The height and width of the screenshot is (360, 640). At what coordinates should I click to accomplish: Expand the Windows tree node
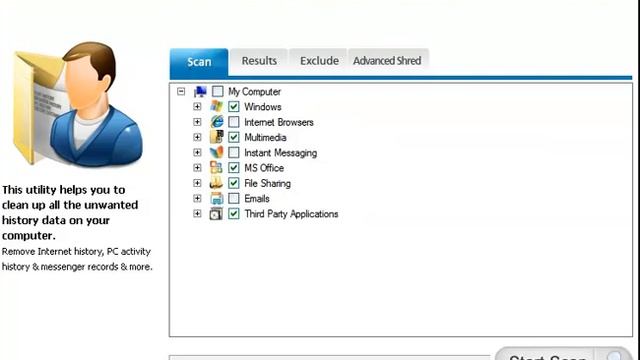(197, 107)
